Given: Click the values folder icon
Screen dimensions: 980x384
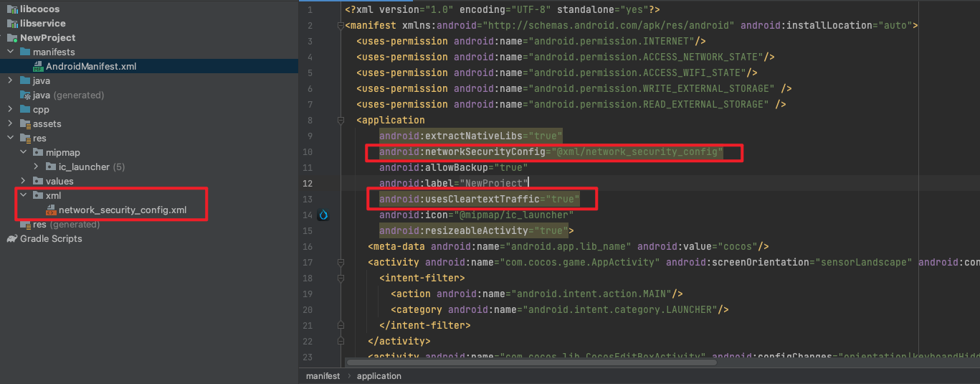Looking at the screenshot, I should tap(38, 182).
